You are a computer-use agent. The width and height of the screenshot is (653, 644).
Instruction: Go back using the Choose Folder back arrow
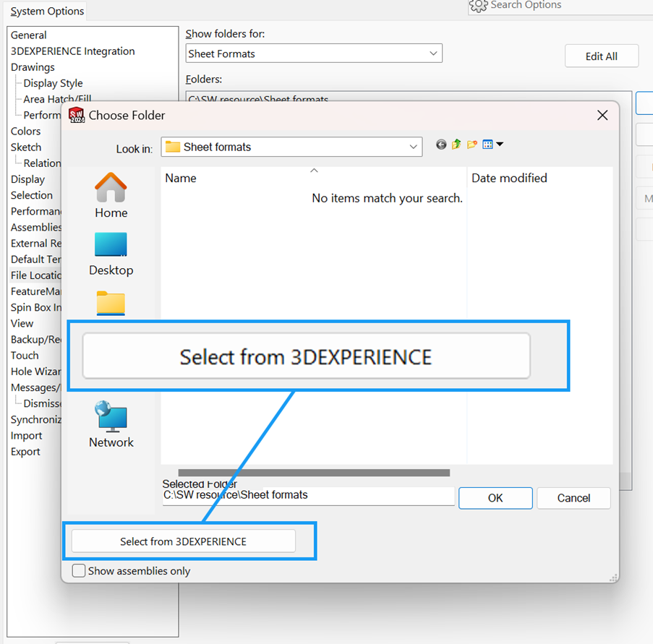coord(441,145)
